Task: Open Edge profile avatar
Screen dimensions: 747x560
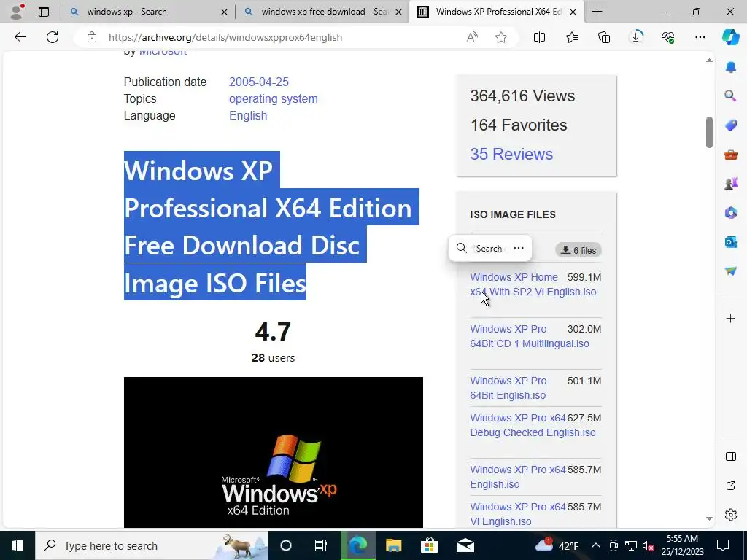Action: point(18,12)
